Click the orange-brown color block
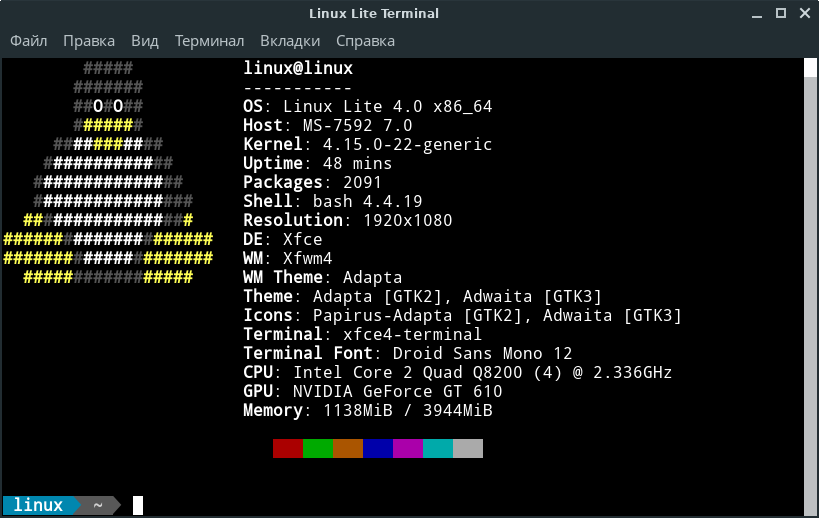Image resolution: width=819 pixels, height=518 pixels. (x=348, y=449)
